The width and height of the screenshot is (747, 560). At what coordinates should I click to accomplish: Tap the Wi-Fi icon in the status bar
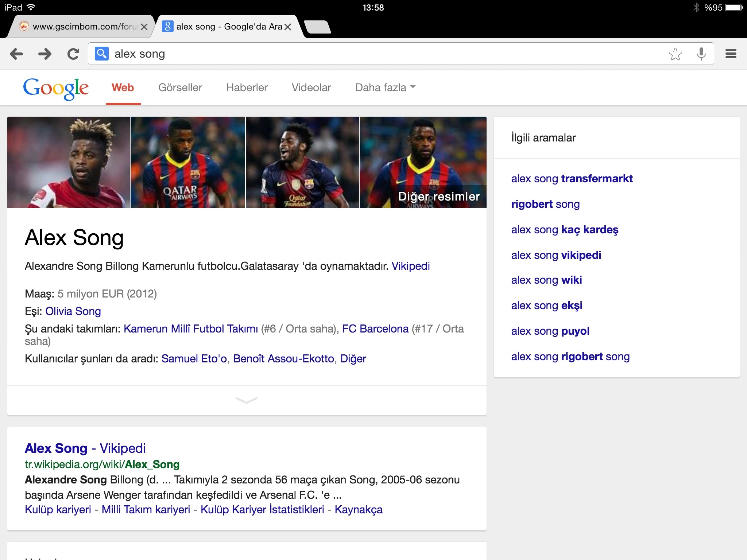[x=31, y=7]
